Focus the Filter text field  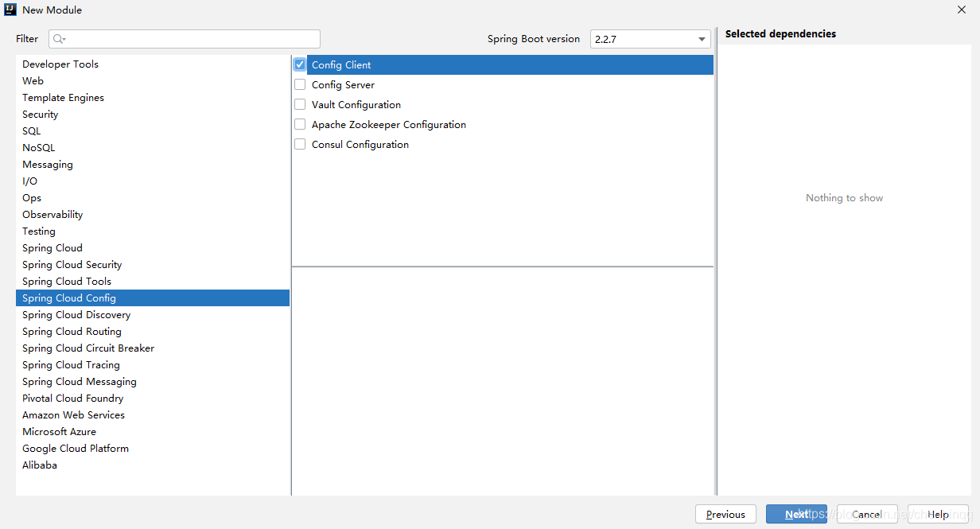(185, 39)
